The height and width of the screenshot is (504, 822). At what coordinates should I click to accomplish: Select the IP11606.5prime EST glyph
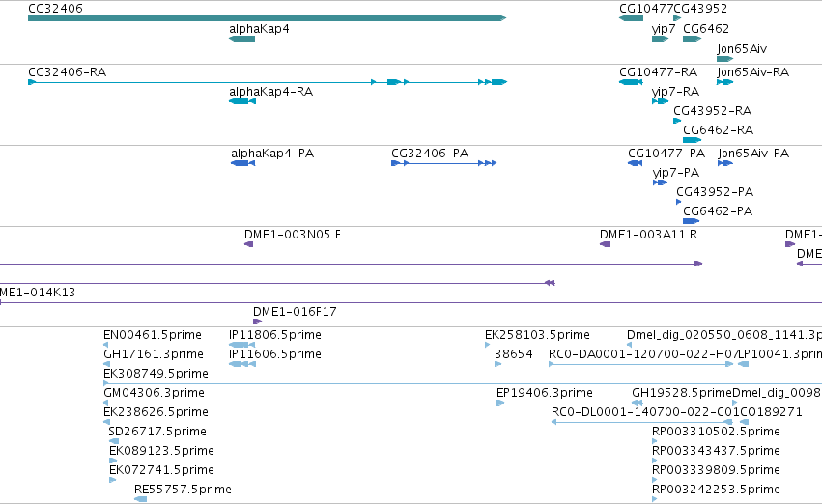click(242, 364)
